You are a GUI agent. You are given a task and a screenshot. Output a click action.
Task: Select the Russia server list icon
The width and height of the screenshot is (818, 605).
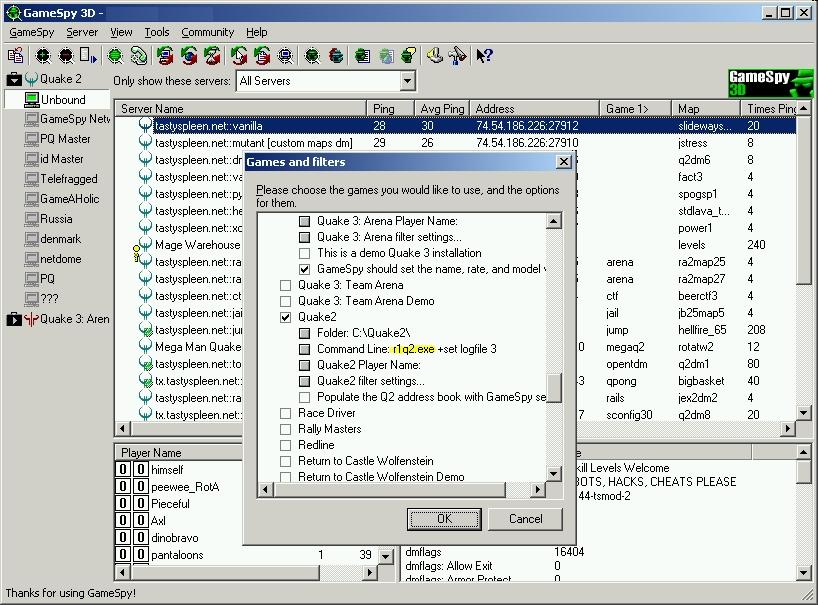31,219
